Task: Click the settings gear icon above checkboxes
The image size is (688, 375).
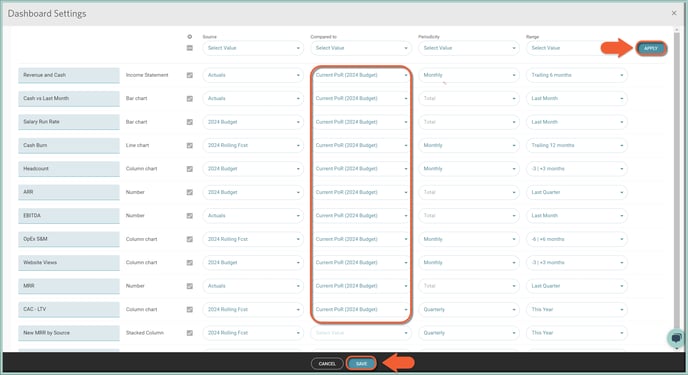Action: [x=190, y=37]
